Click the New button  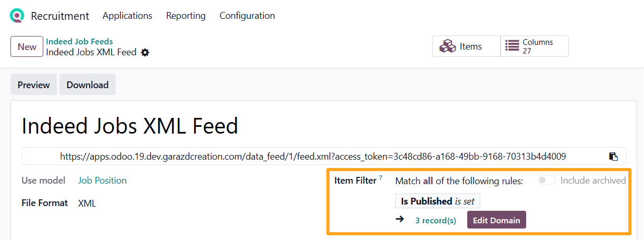[x=27, y=46]
